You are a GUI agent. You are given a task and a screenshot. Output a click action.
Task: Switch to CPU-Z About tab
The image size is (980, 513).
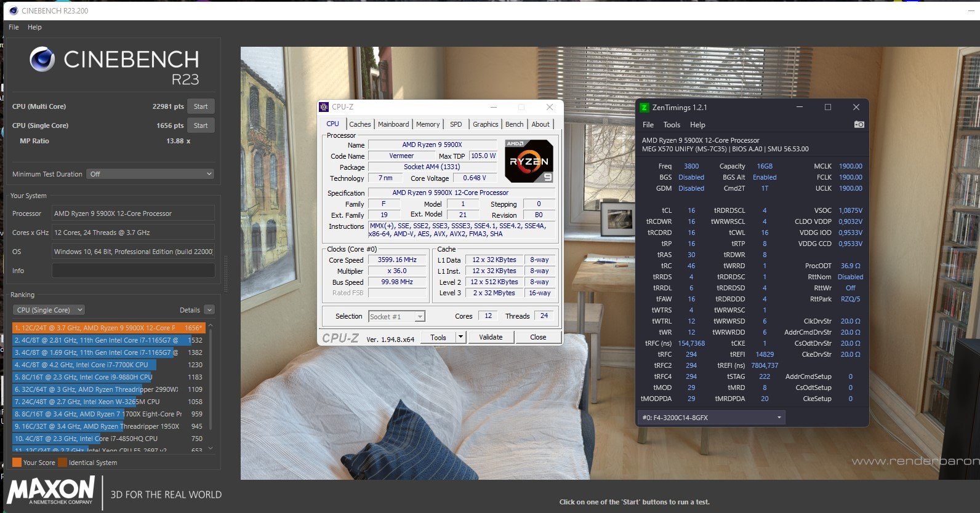pos(540,124)
